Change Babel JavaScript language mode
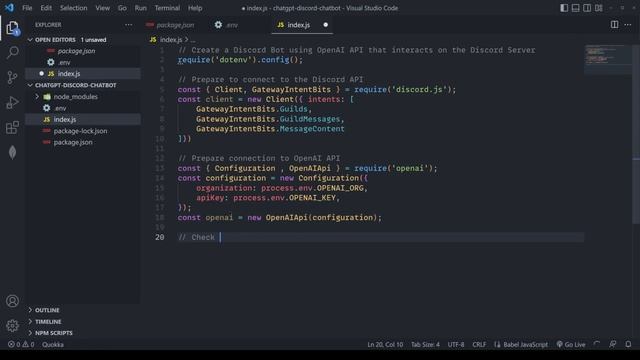The width and height of the screenshot is (640, 360). (x=521, y=344)
